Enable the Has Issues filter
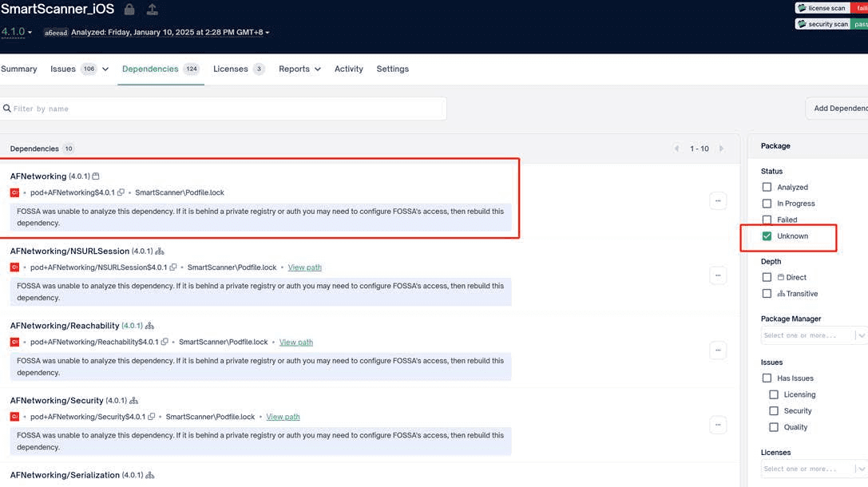 tap(767, 378)
